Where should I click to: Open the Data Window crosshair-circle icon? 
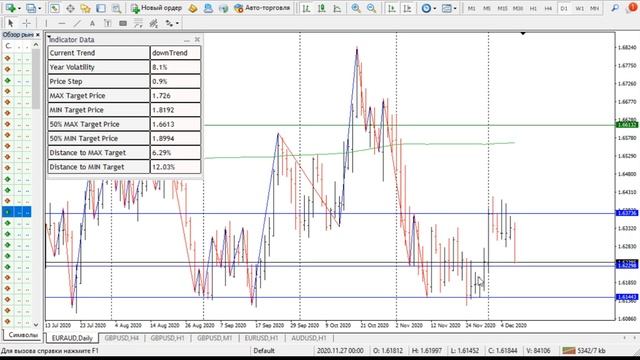tap(70, 8)
